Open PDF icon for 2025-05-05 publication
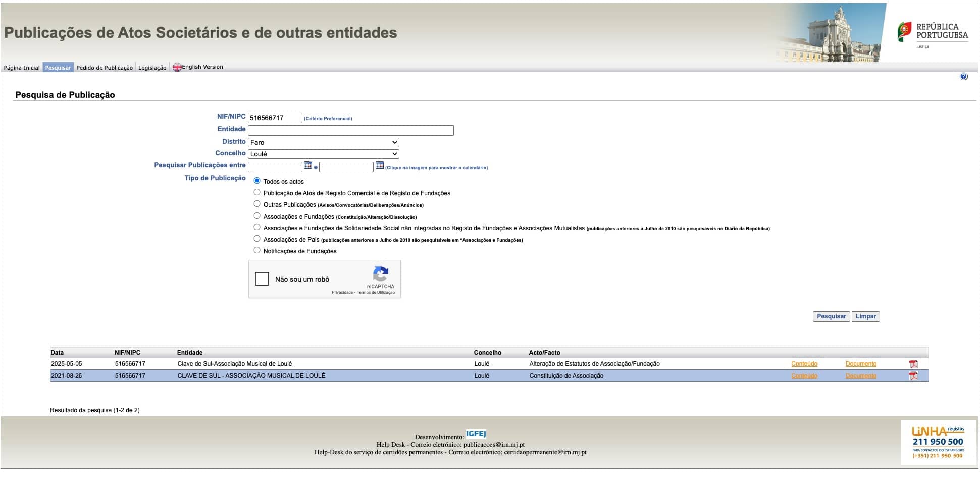 (913, 364)
